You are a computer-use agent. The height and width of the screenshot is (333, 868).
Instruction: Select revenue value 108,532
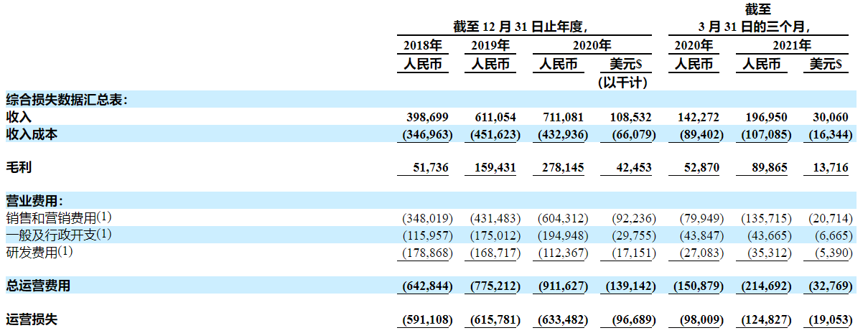630,117
